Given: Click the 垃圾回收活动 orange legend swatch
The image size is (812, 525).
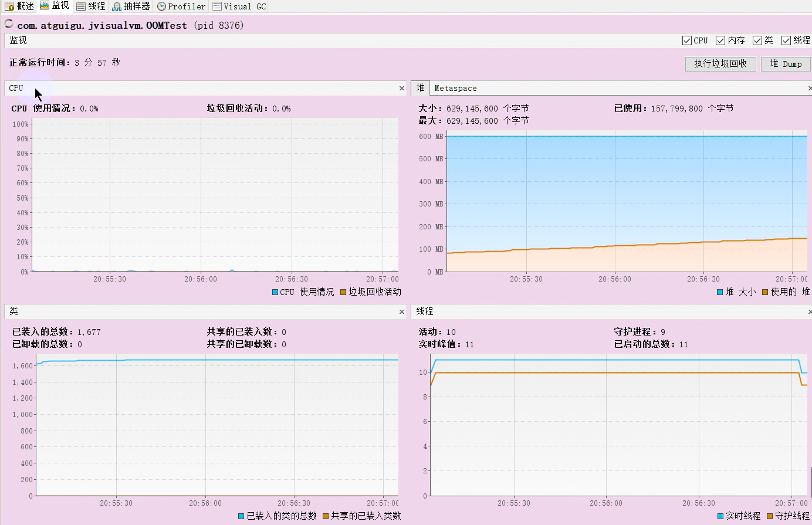Looking at the screenshot, I should [x=343, y=292].
